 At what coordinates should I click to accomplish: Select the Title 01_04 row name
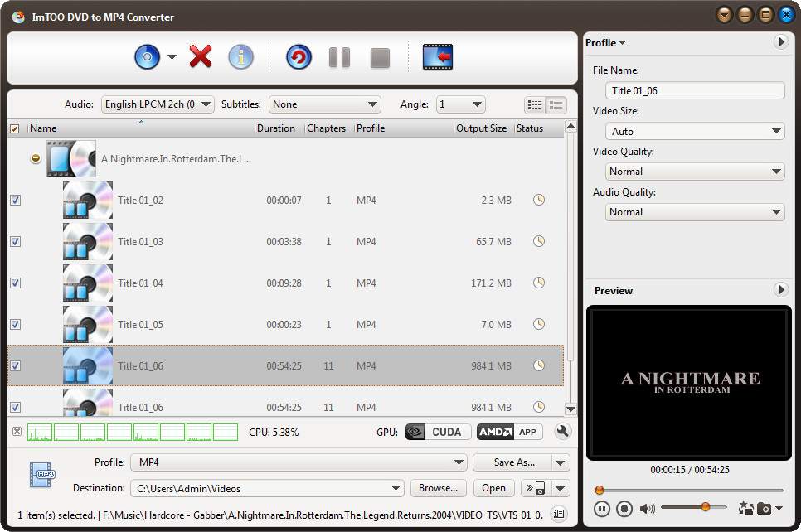coord(140,283)
